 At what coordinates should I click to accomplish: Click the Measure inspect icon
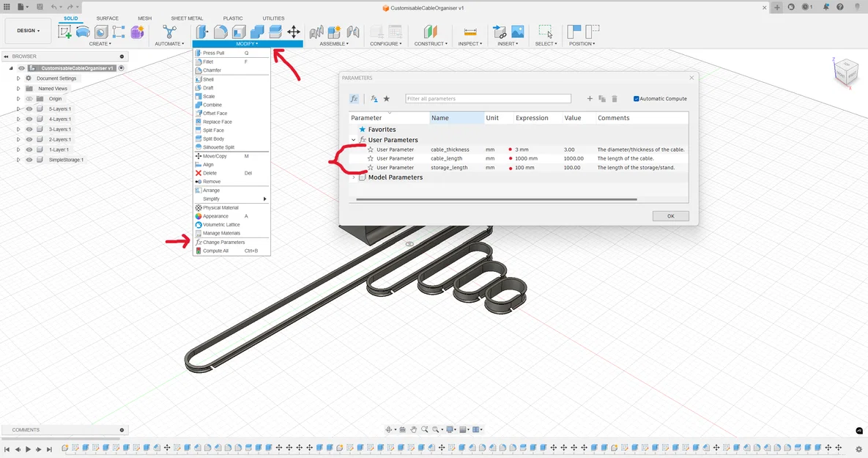click(470, 32)
